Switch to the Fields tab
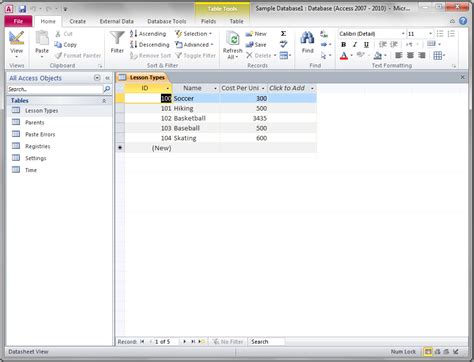Viewport: 474px width, 362px height. tap(208, 21)
